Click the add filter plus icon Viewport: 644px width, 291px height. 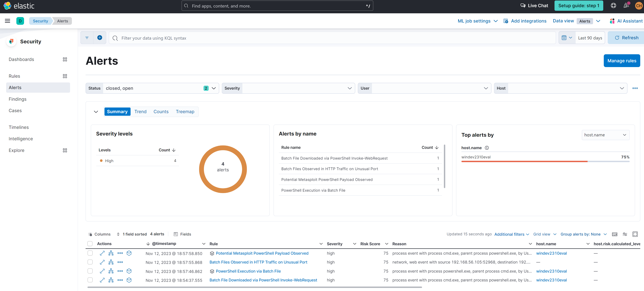click(100, 38)
